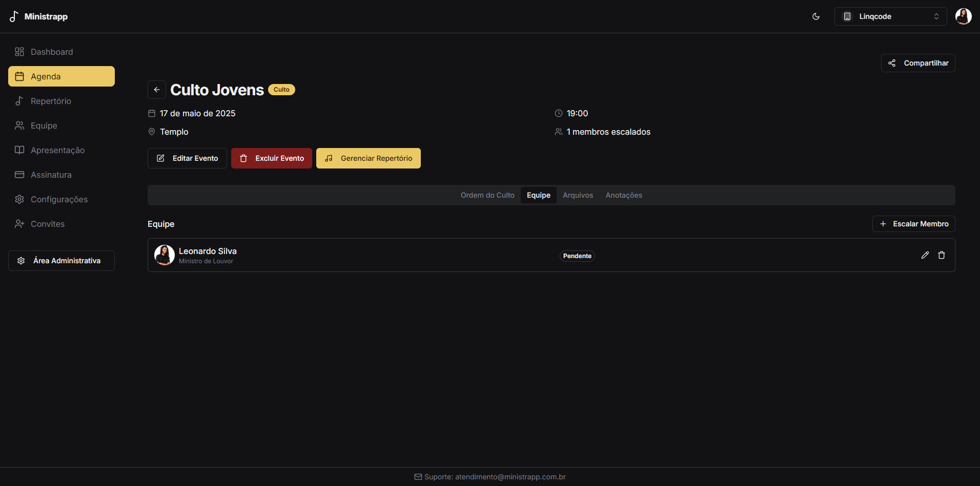This screenshot has height=486, width=980.
Task: Go to Dashboard in the sidebar
Action: (51, 52)
